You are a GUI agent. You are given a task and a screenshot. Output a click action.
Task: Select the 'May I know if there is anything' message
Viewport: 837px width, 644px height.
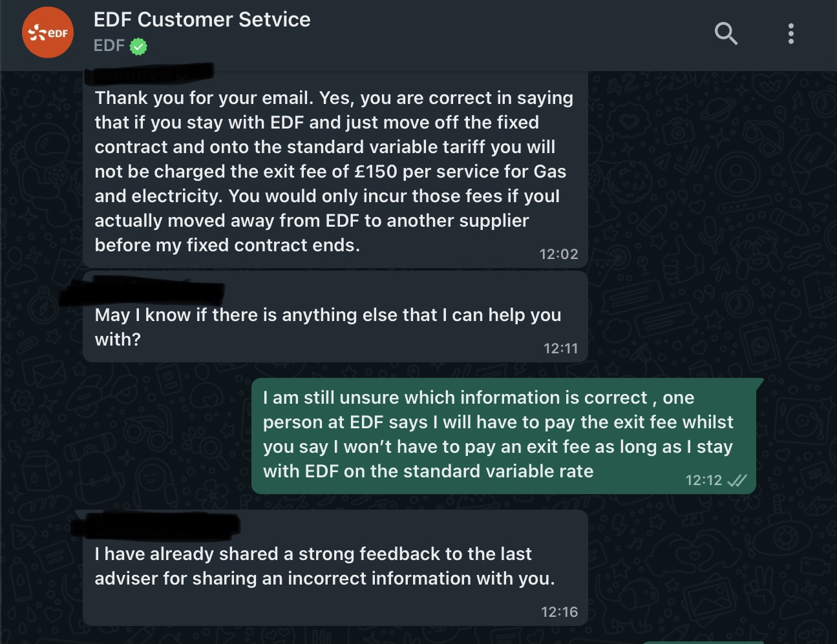pyautogui.click(x=335, y=317)
